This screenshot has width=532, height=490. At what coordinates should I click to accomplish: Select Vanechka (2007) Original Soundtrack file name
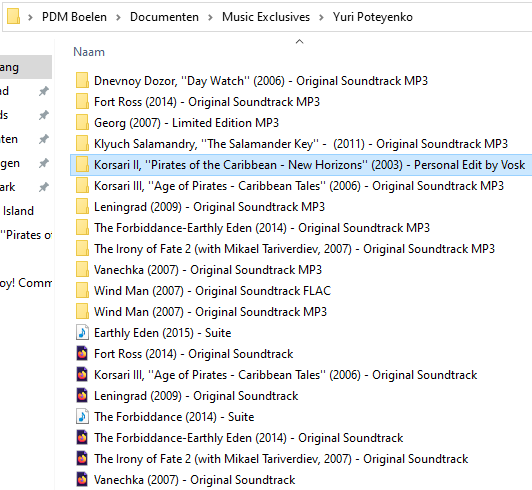(194, 480)
